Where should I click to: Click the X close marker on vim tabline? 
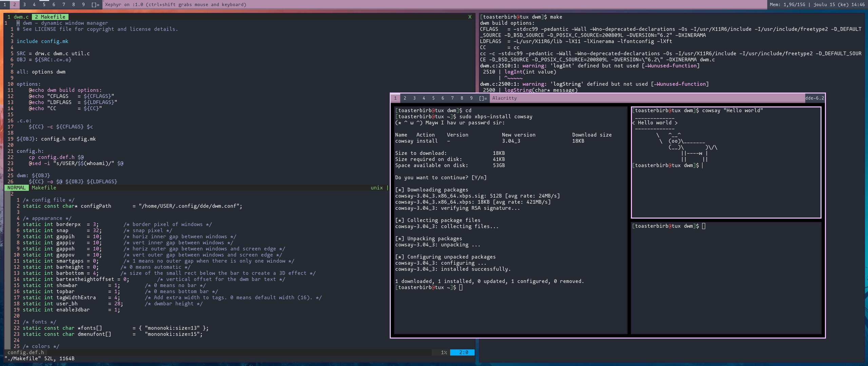coord(470,17)
